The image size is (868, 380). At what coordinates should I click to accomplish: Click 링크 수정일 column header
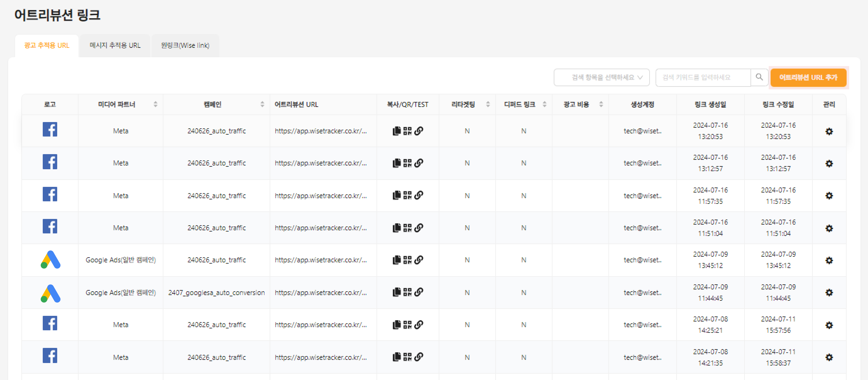coord(778,104)
